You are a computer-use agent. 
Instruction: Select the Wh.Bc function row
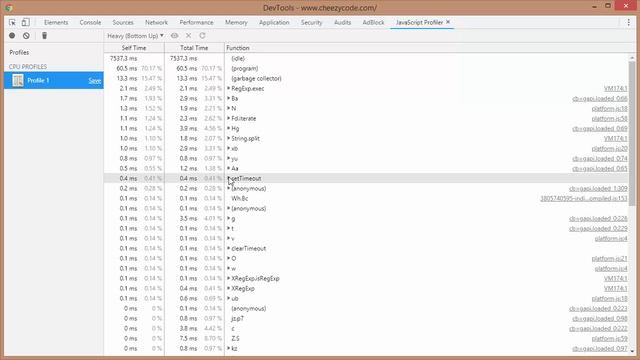pos(366,198)
